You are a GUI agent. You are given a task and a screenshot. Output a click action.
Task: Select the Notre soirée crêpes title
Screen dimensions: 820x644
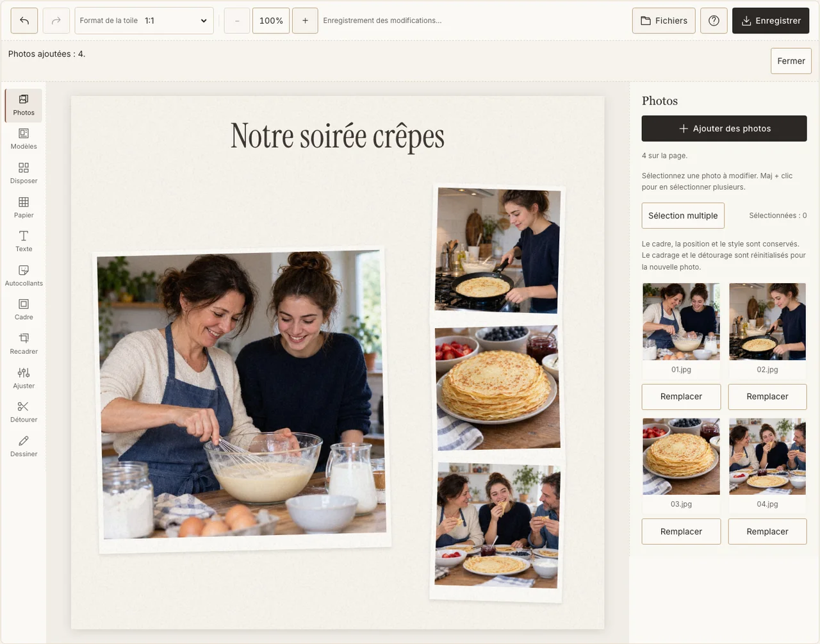(338, 136)
